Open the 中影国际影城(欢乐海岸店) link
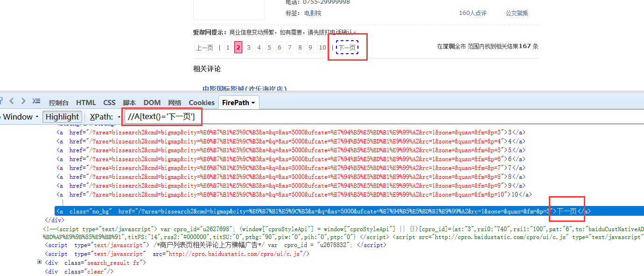This screenshot has width=644, height=276. [245, 89]
